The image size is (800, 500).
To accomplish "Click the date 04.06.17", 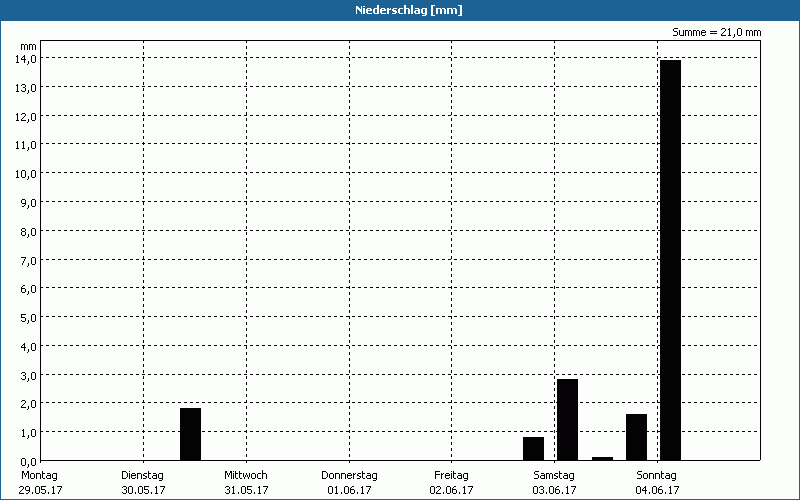I will tap(657, 490).
